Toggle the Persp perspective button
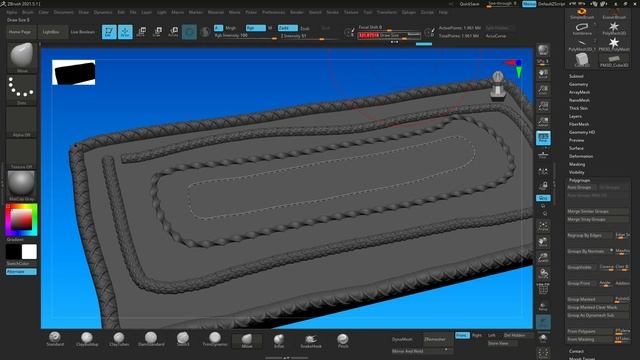This screenshot has height=360, width=640. tap(543, 138)
